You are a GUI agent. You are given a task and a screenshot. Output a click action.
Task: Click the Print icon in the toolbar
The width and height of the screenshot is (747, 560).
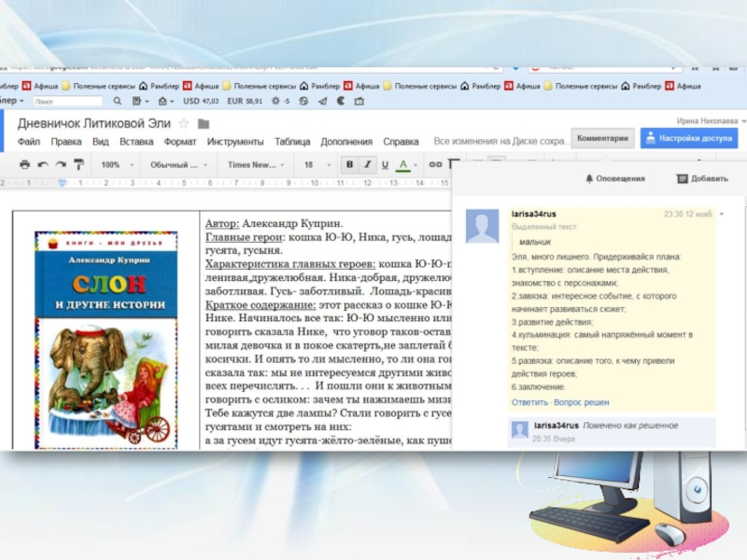pos(24,164)
